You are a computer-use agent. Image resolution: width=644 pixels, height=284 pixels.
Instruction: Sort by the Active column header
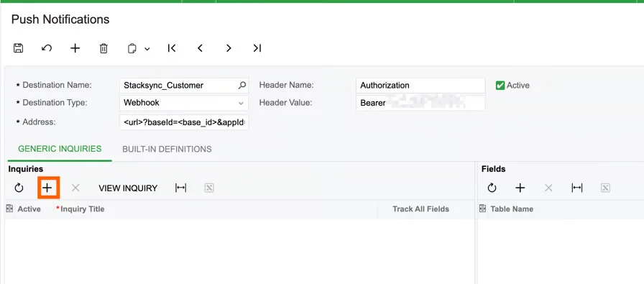pyautogui.click(x=29, y=209)
